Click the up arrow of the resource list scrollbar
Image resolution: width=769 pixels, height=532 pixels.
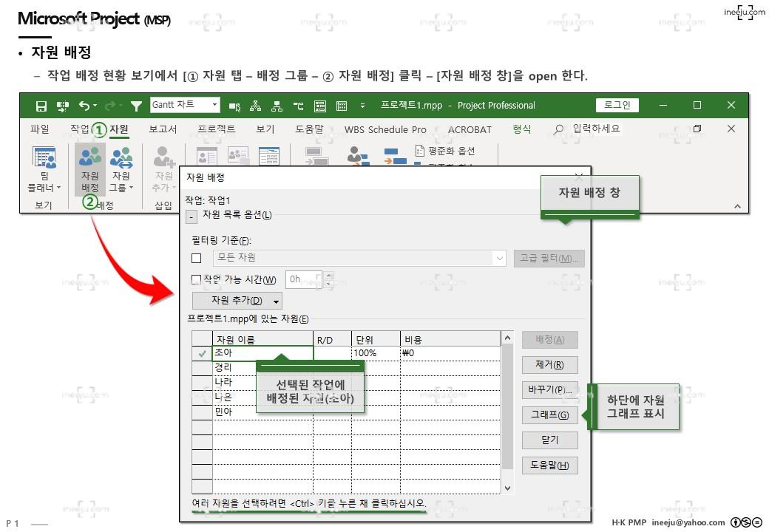point(507,338)
